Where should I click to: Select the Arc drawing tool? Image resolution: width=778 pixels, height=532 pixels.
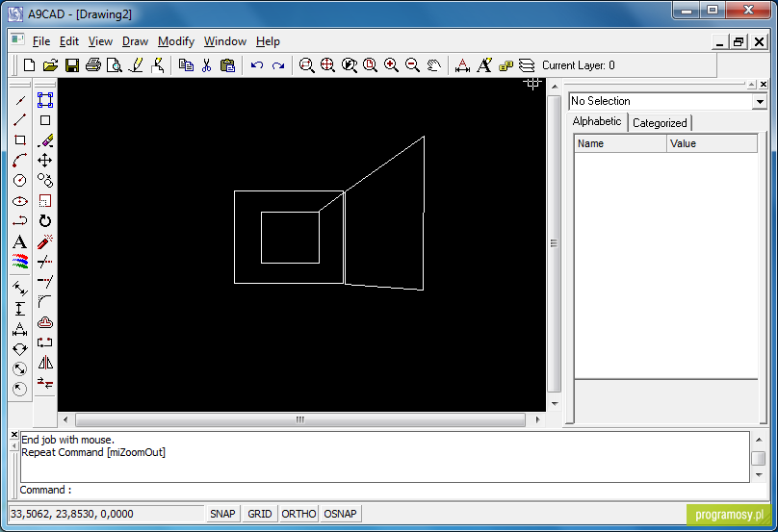(x=20, y=160)
